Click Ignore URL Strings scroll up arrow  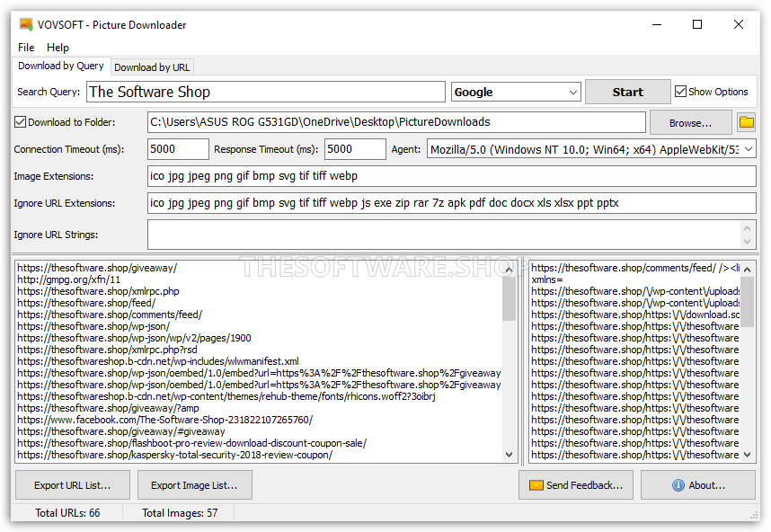748,228
